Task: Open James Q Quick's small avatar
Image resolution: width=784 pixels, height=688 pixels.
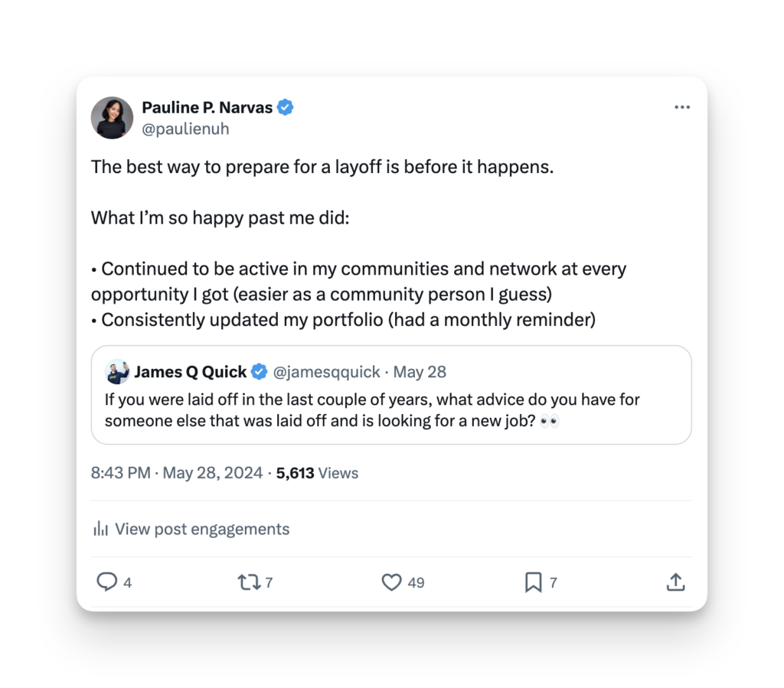Action: pos(116,372)
